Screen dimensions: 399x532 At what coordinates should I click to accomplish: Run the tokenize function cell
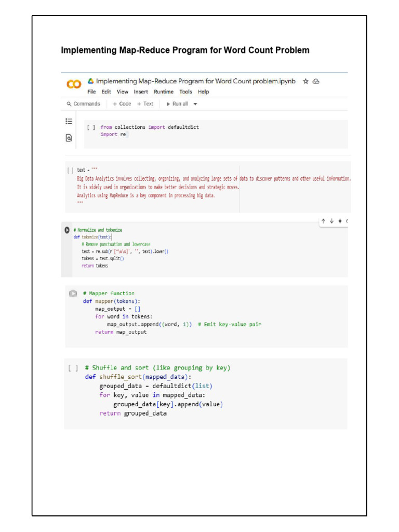pyautogui.click(x=66, y=230)
